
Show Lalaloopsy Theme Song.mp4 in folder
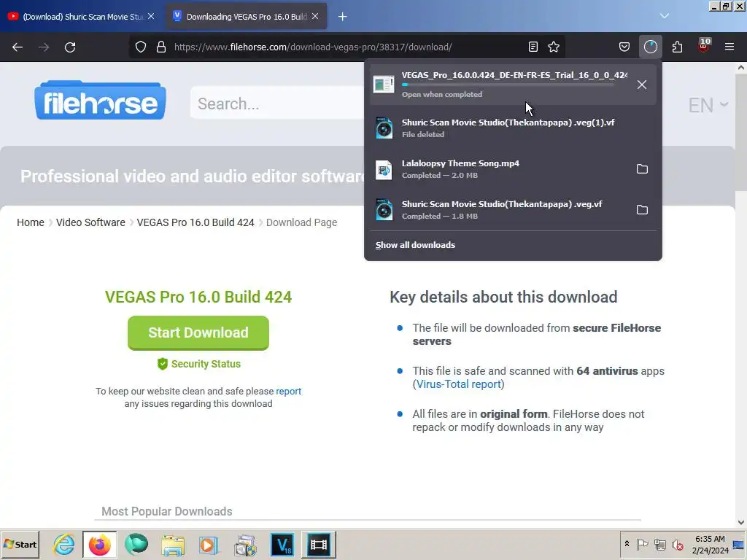[x=642, y=169]
